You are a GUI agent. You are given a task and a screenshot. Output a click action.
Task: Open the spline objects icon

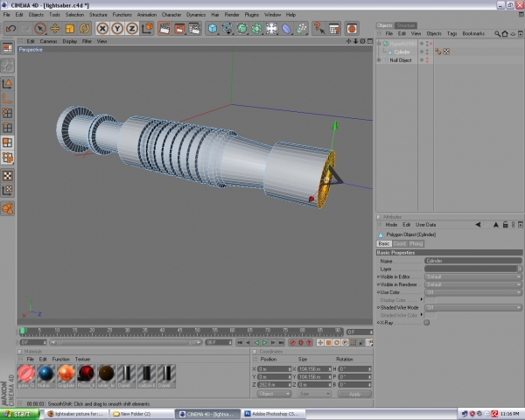click(x=227, y=29)
